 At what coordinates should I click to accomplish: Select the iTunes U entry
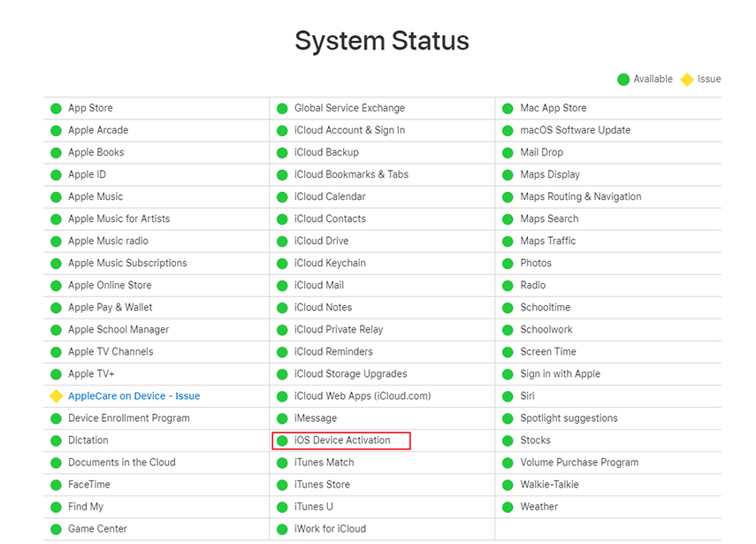pos(313,507)
